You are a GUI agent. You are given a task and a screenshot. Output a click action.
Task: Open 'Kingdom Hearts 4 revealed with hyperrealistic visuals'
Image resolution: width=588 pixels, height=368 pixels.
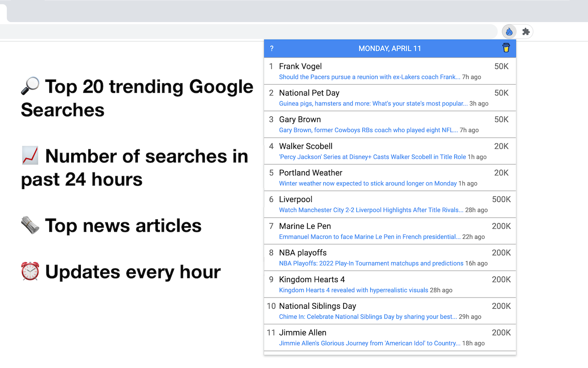[x=354, y=290]
